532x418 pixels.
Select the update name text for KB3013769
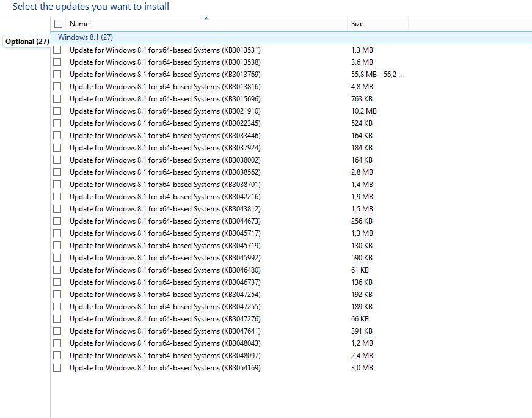click(x=166, y=75)
